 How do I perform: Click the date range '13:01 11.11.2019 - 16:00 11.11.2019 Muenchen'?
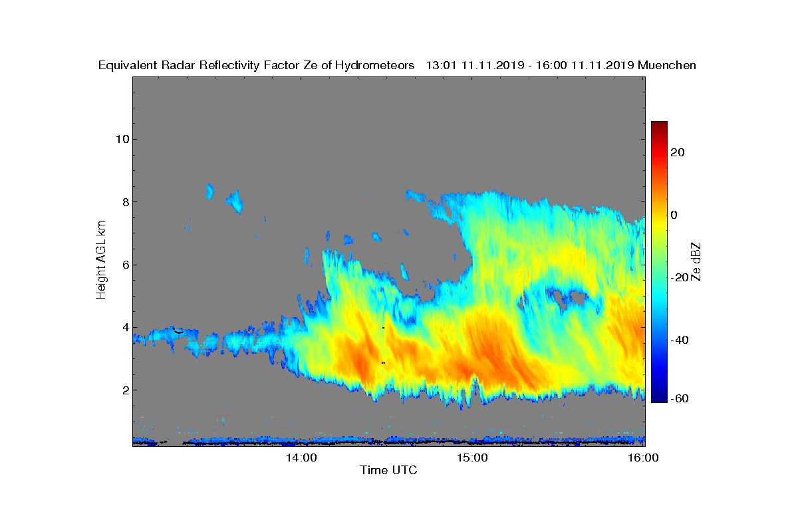click(x=561, y=65)
